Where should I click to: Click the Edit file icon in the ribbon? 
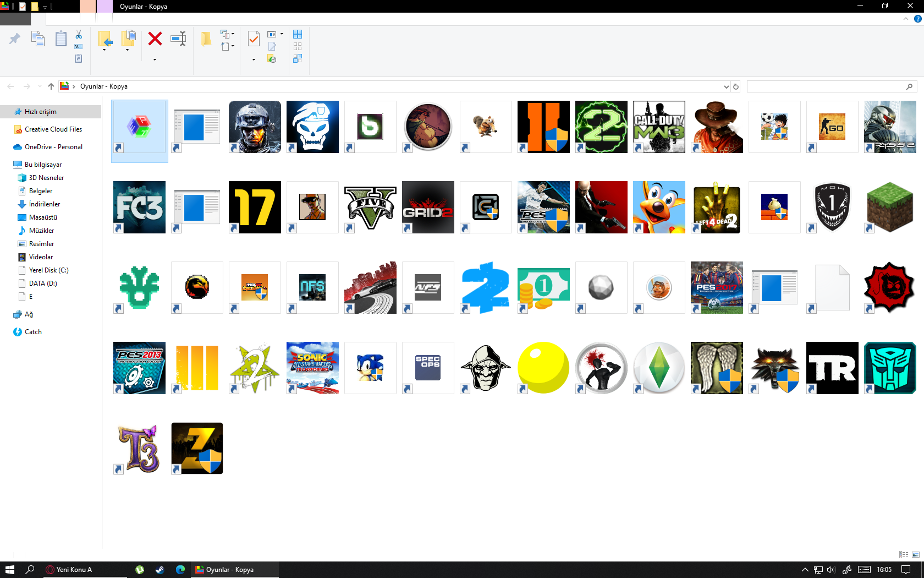pos(272,47)
